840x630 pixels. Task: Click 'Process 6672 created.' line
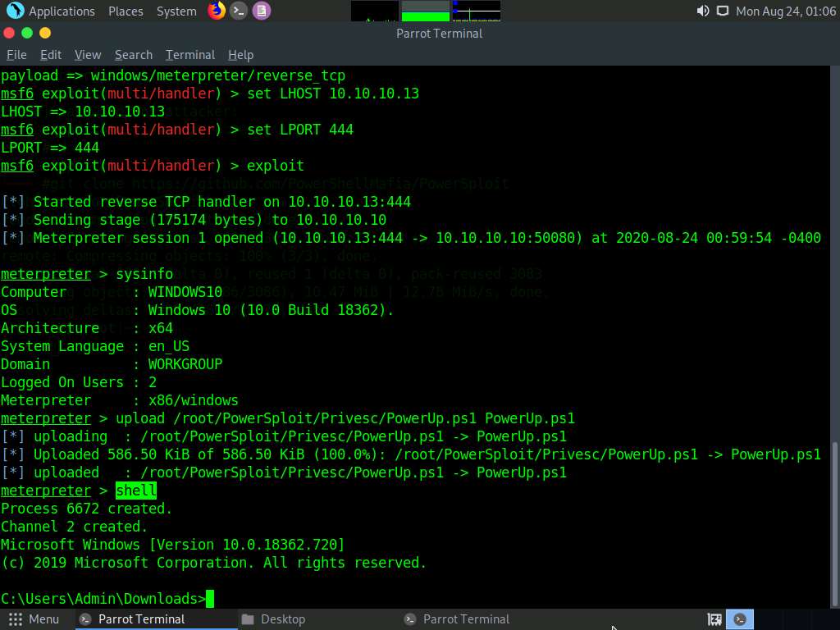tap(86, 509)
